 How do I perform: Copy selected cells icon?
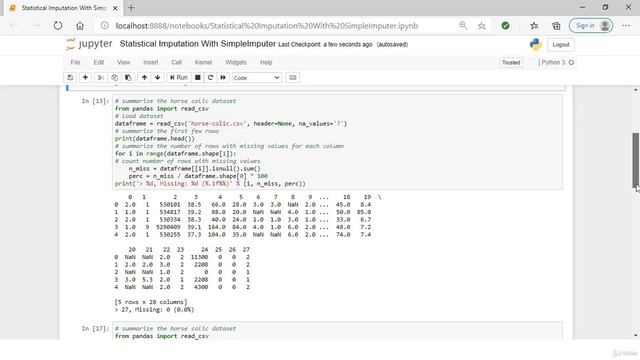(114, 78)
